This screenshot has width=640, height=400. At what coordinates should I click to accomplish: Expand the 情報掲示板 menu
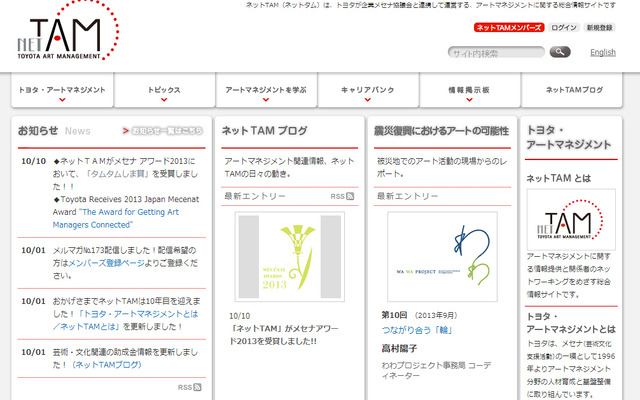469,91
